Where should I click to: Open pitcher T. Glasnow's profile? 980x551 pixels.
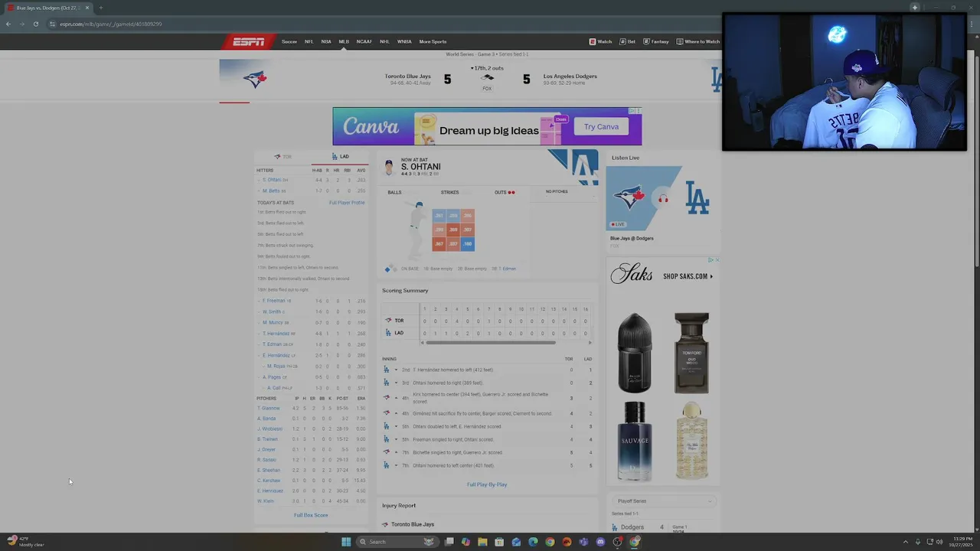(x=269, y=408)
